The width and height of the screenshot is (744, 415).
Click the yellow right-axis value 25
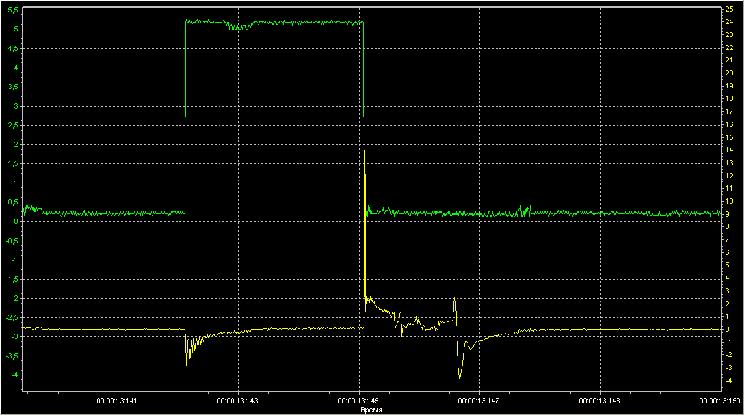[x=730, y=9]
